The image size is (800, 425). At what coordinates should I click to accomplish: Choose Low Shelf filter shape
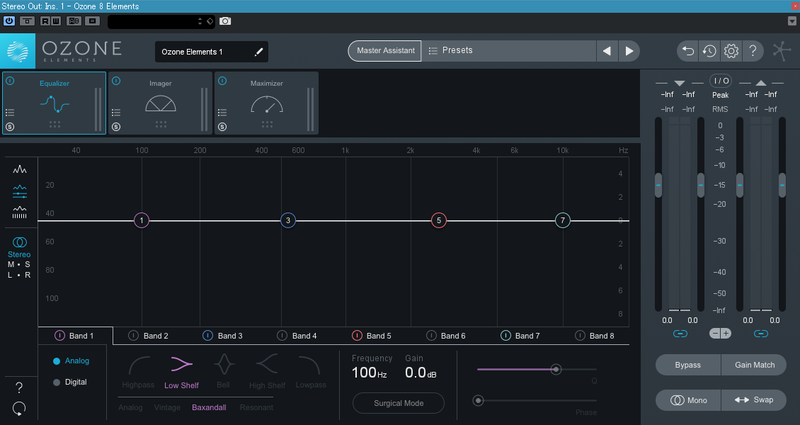(181, 372)
